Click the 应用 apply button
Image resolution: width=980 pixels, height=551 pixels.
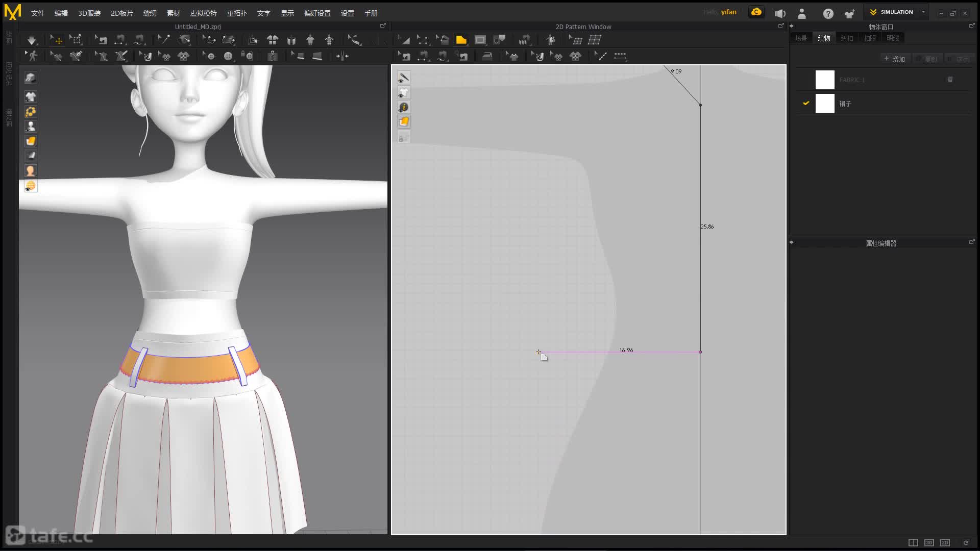[x=959, y=59]
